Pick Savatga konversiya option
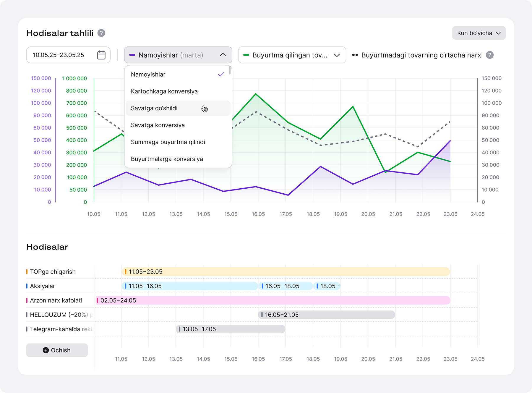The image size is (532, 393). [x=178, y=125]
